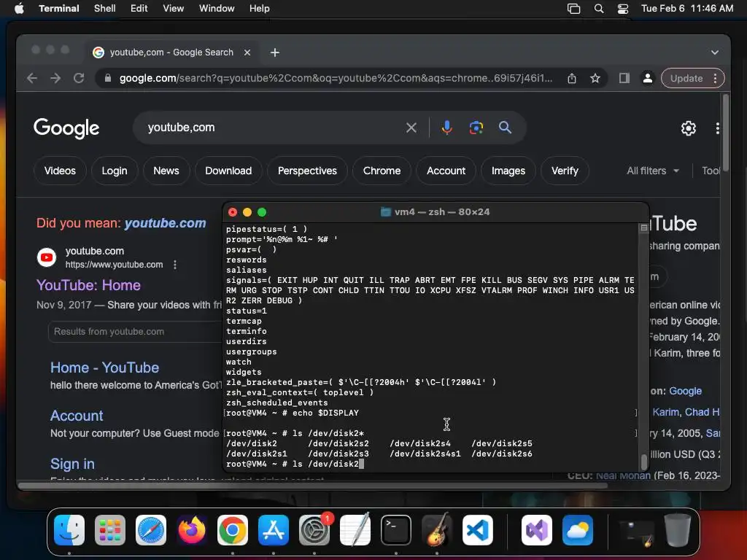
Task: Reload the Google search page
Action: click(x=79, y=78)
